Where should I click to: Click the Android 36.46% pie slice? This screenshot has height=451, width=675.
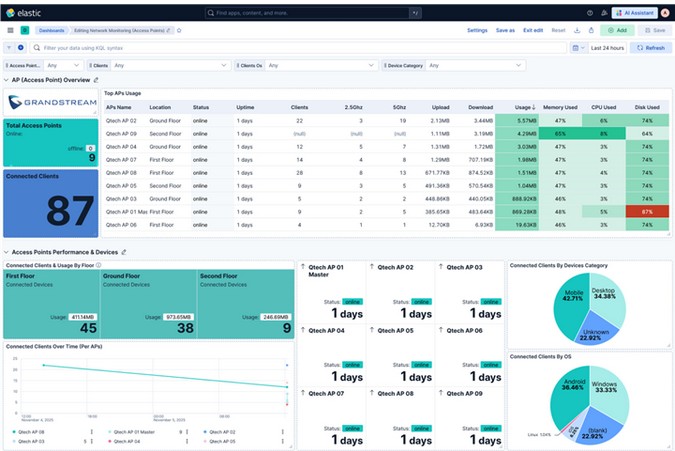pos(569,394)
